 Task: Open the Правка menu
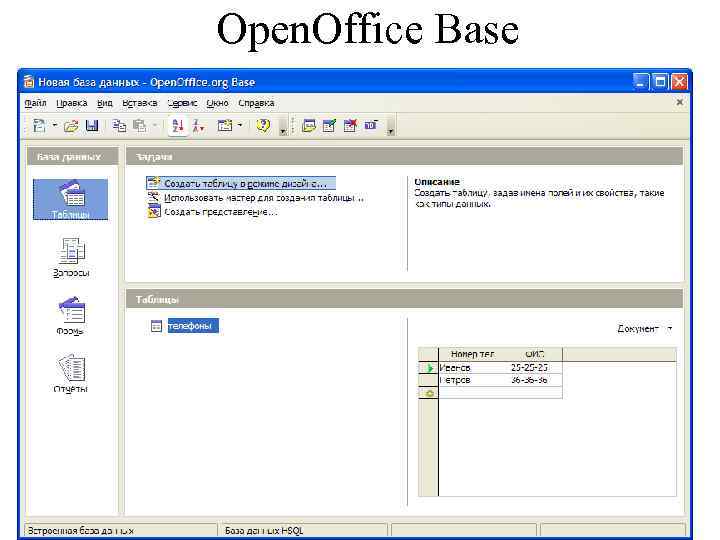72,103
